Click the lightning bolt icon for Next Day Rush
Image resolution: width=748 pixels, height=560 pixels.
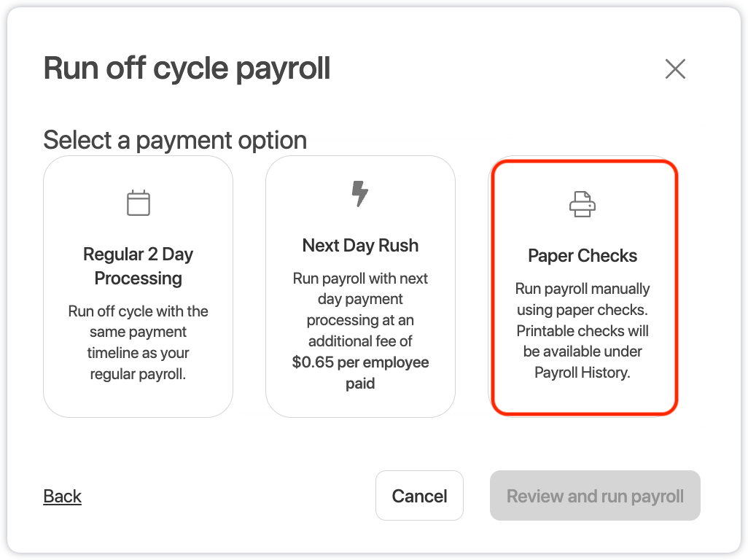pos(360,194)
